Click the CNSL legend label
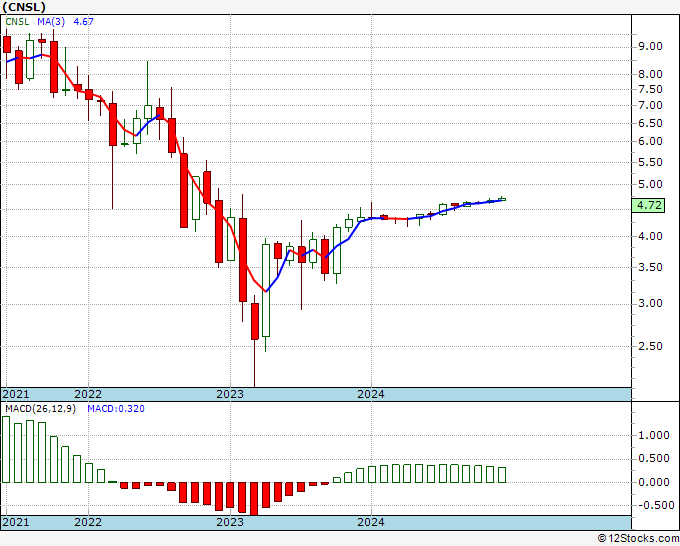 tap(17, 22)
